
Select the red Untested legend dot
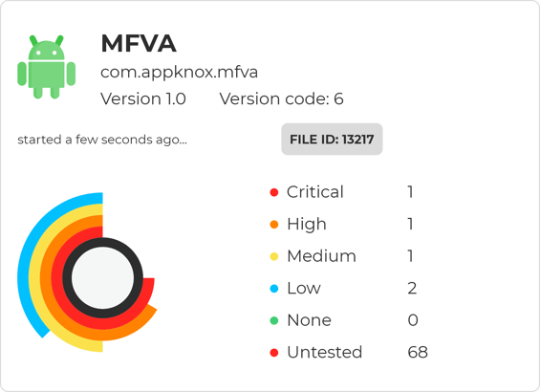click(274, 353)
